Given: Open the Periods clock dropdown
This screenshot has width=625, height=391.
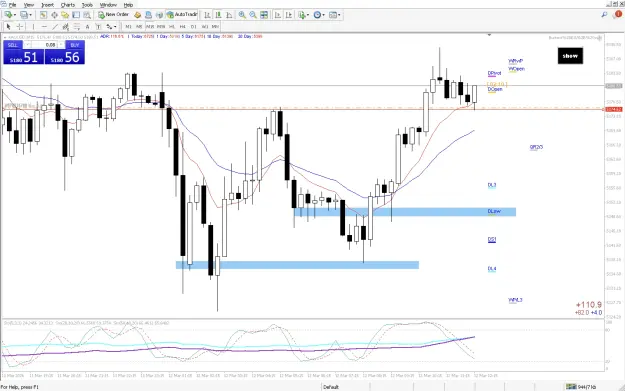Looking at the screenshot, I should pos(319,15).
